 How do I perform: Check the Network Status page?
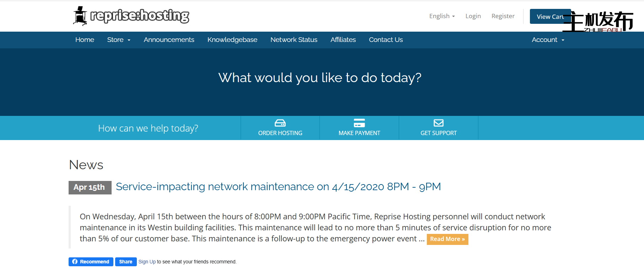(x=294, y=40)
